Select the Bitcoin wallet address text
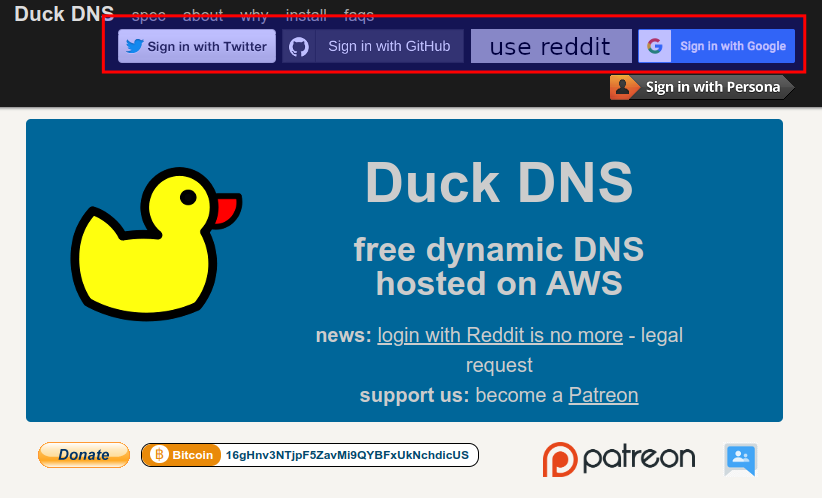The image size is (822, 498). [347, 455]
